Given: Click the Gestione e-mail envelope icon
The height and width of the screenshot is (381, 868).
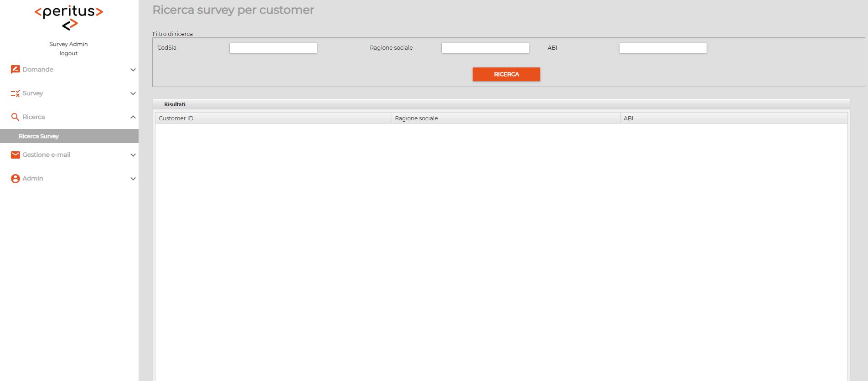Looking at the screenshot, I should pyautogui.click(x=15, y=155).
